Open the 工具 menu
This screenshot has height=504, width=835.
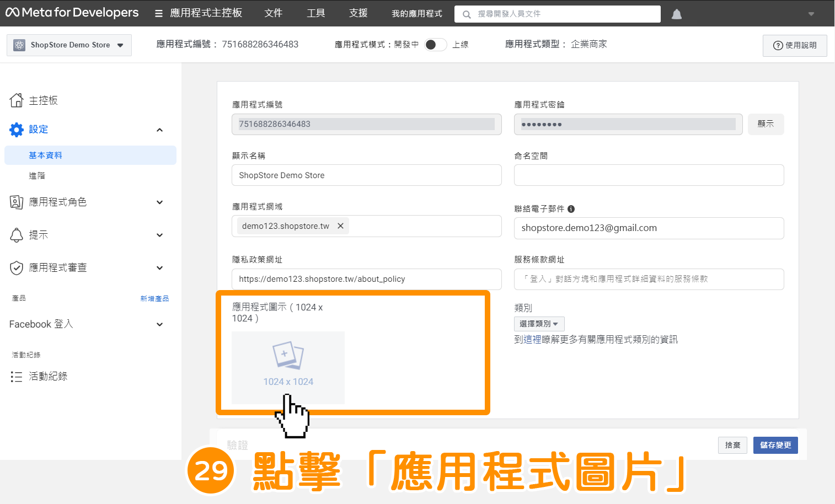[x=316, y=13]
